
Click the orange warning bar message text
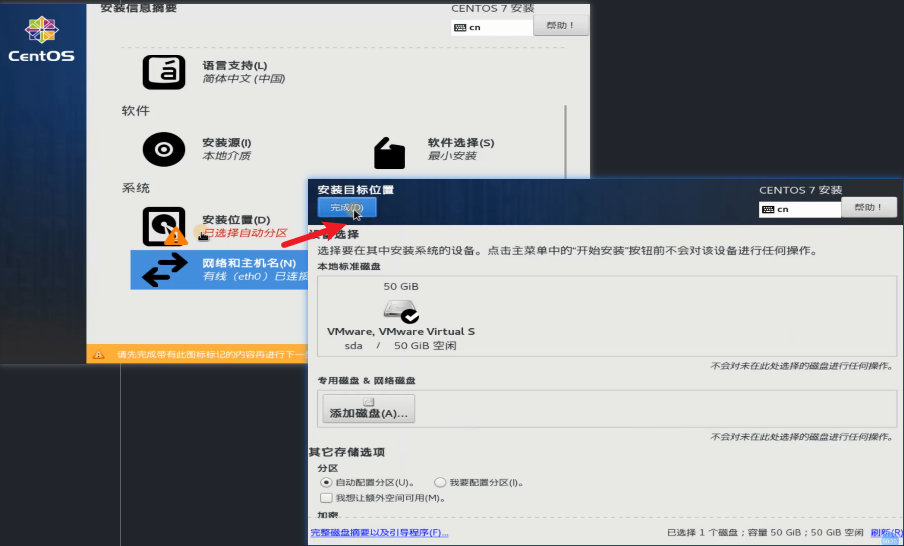[212, 355]
